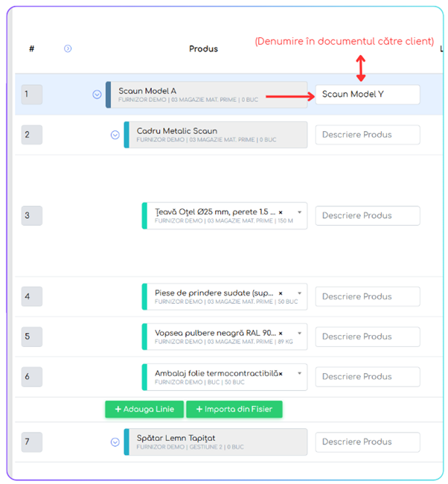Focus Descriere Produs field on row 7
448x484 pixels.
point(368,442)
